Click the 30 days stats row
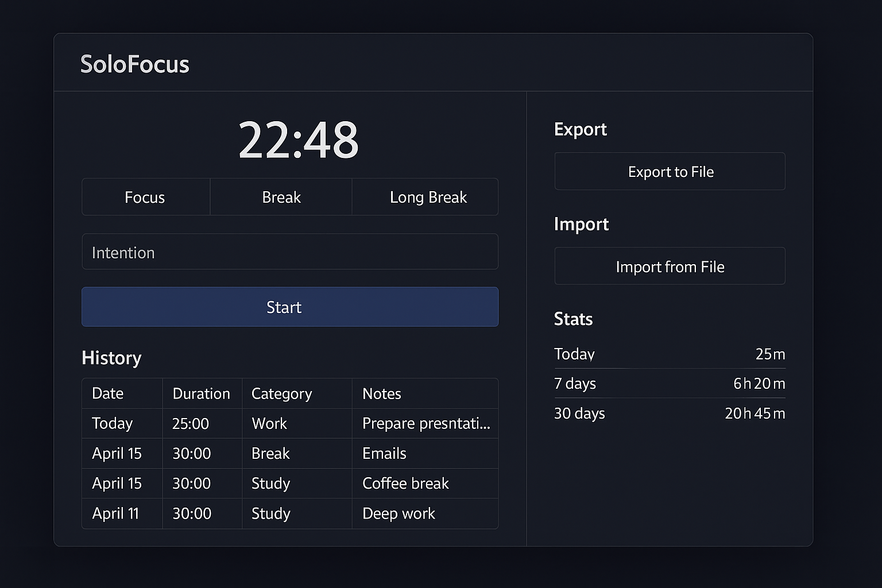The height and width of the screenshot is (588, 882). click(x=670, y=413)
